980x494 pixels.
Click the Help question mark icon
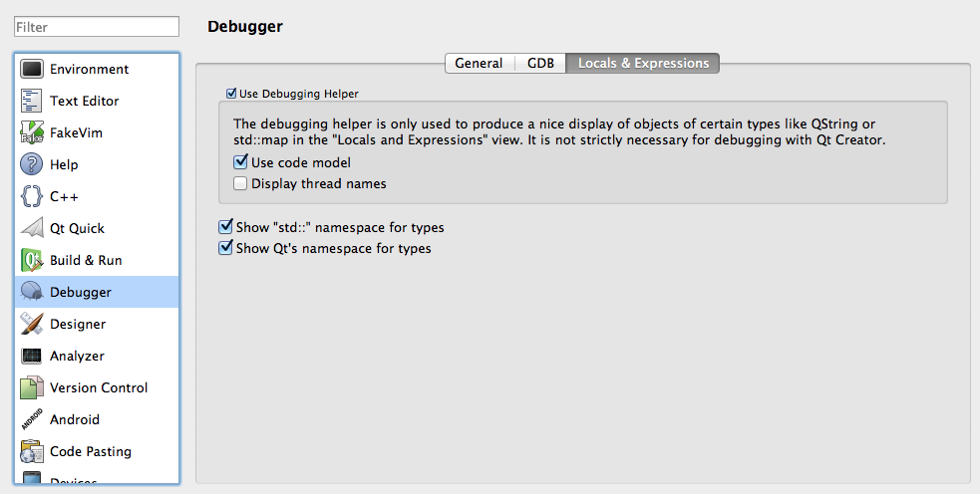coord(32,164)
